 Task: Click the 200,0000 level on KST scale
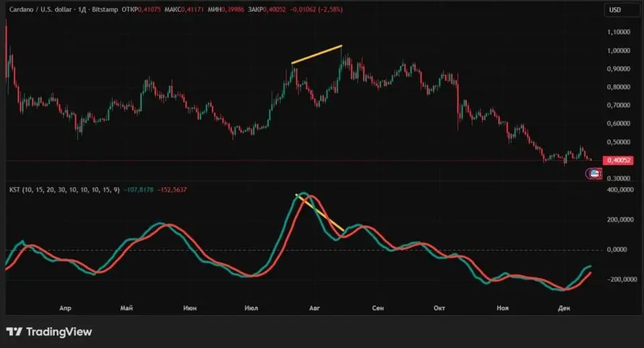pos(618,219)
